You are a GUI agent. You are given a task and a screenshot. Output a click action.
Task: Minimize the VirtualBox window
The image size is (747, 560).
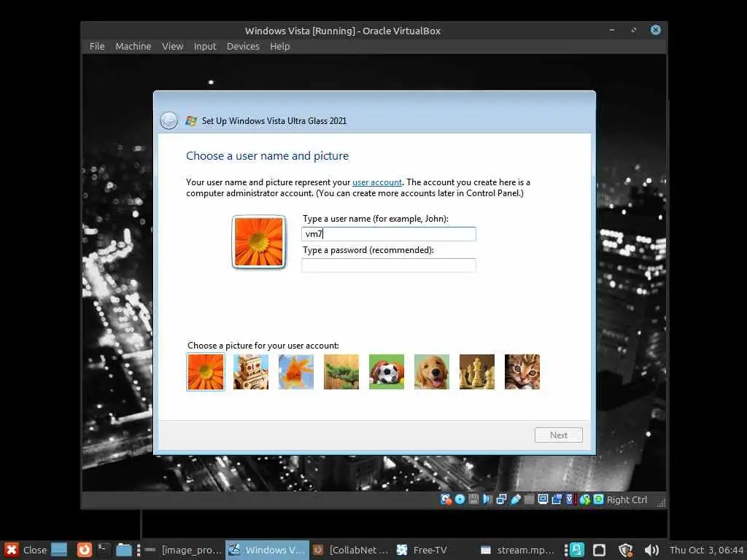pyautogui.click(x=612, y=30)
